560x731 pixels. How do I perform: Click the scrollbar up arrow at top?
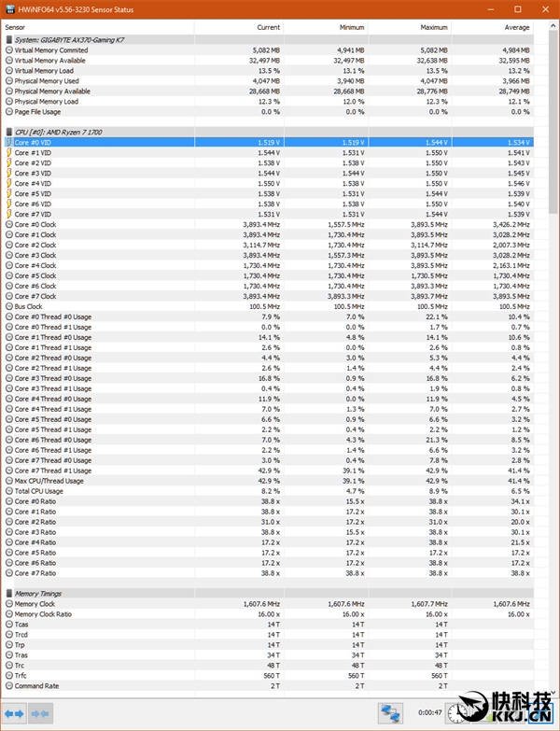553,25
